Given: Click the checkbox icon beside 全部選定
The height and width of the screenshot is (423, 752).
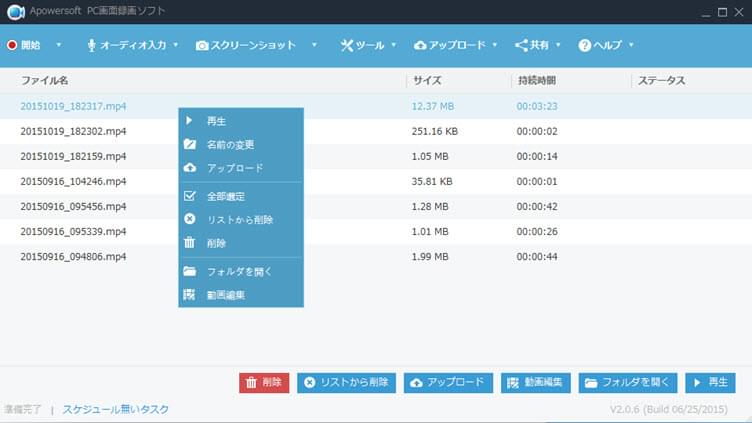Looking at the screenshot, I should [190, 195].
